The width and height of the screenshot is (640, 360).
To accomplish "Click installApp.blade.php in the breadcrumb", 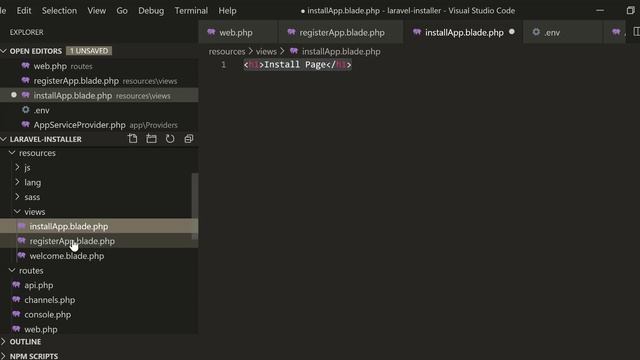I will (x=341, y=51).
